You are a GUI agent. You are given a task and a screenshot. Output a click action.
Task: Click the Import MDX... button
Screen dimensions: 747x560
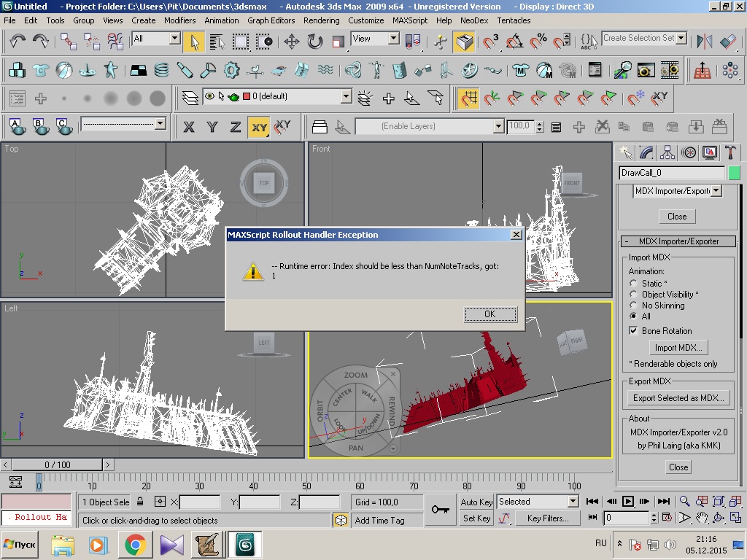click(679, 348)
